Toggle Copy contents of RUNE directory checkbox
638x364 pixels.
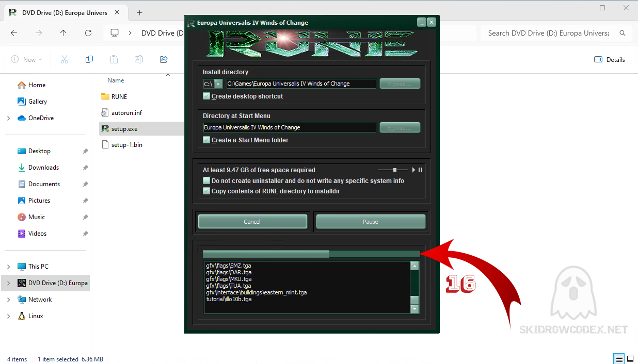[206, 191]
